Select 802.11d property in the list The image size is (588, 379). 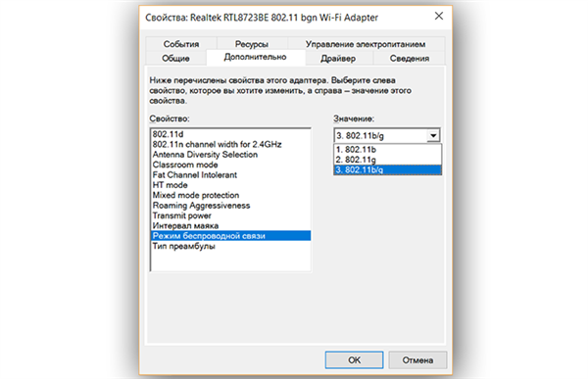[x=231, y=134]
